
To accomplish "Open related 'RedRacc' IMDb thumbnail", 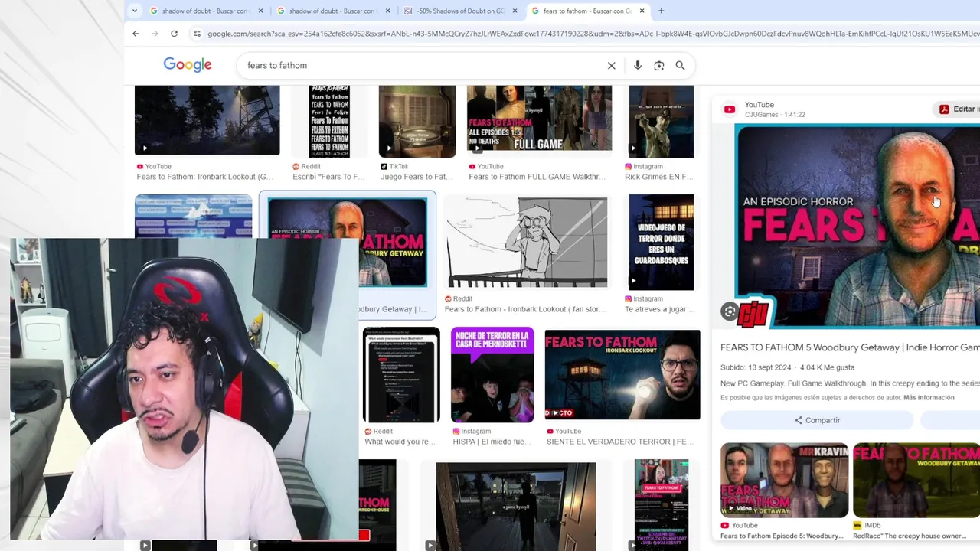I will pos(916,480).
